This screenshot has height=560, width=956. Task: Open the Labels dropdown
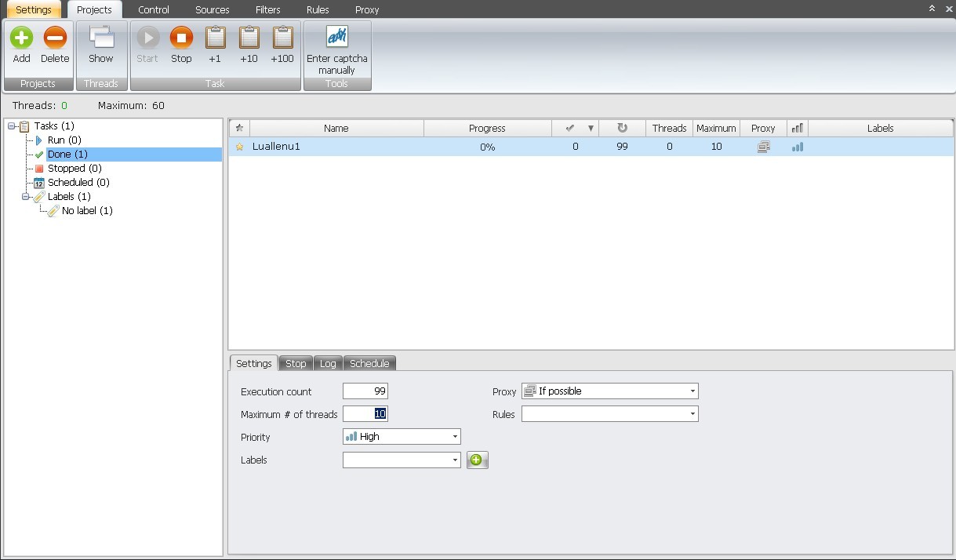402,460
